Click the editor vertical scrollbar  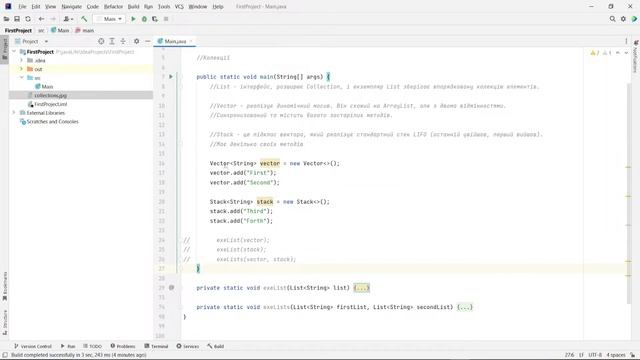(x=629, y=194)
